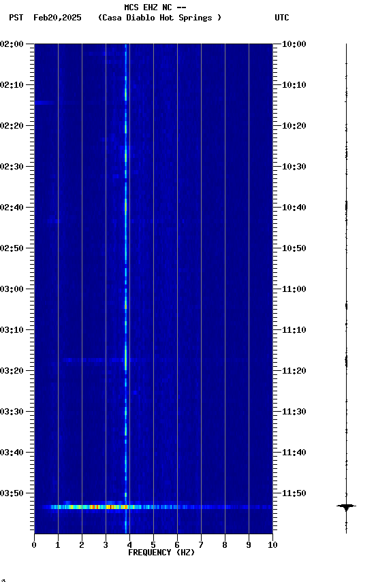Image resolution: width=376 pixels, height=588 pixels.
Task: Click the 03:20 PST time label
Action: pyautogui.click(x=12, y=371)
